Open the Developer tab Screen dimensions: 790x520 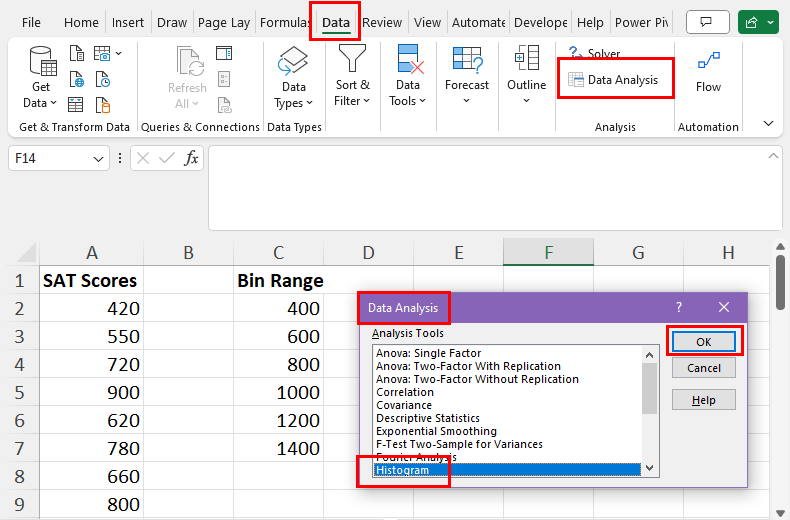point(541,23)
